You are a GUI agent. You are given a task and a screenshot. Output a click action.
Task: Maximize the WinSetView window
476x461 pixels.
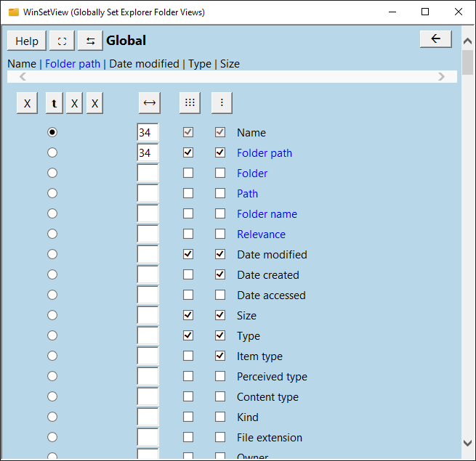(x=425, y=12)
